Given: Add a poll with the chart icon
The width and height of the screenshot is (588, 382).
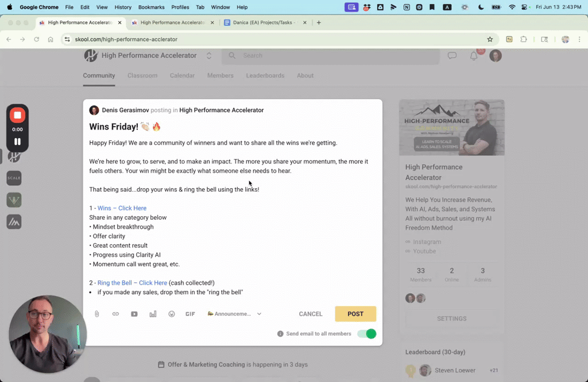Looking at the screenshot, I should (x=153, y=314).
